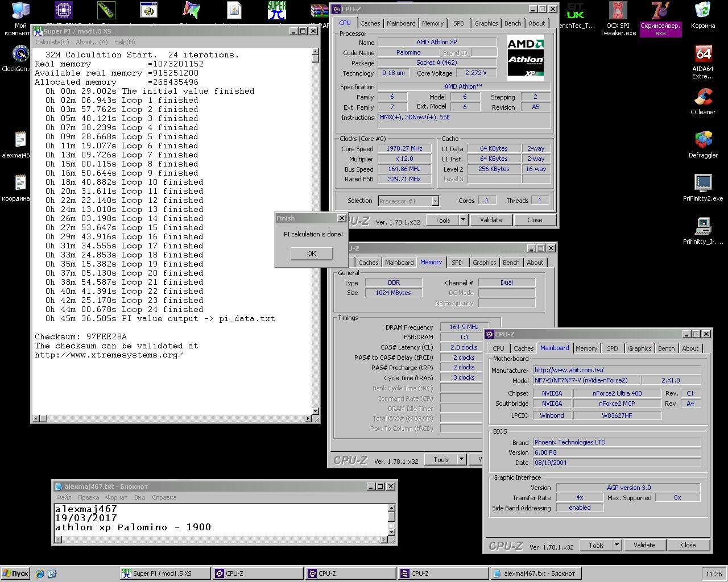Open the green RAM stick desktop icon
Image resolution: width=728 pixels, height=582 pixels.
pos(106,11)
